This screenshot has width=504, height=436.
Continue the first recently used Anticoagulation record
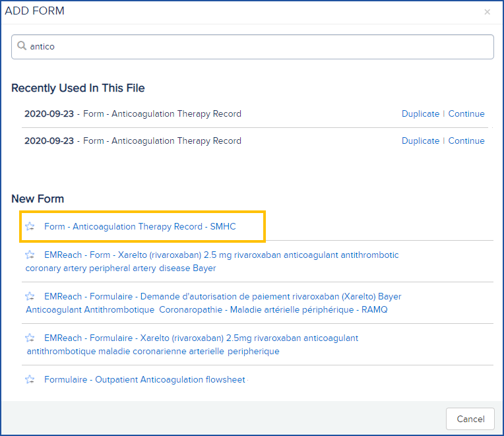466,114
